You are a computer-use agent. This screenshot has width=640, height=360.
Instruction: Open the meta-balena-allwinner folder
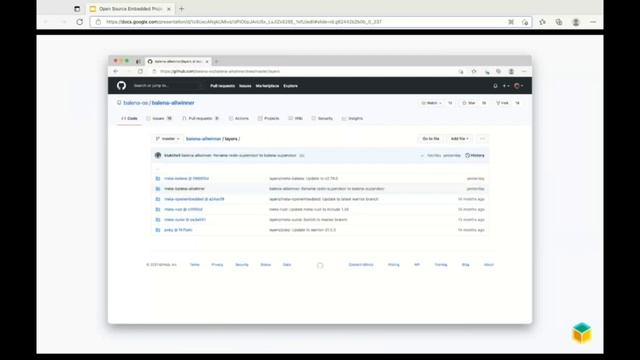pos(184,189)
